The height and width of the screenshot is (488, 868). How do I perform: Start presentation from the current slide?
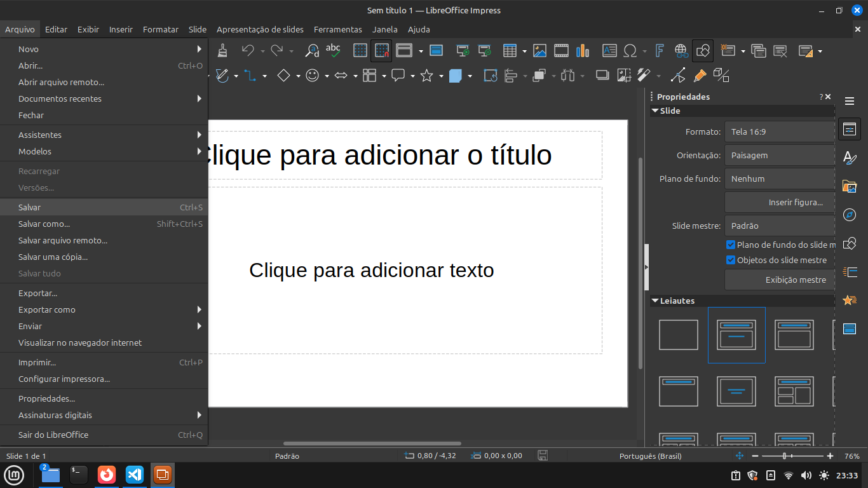(485, 50)
